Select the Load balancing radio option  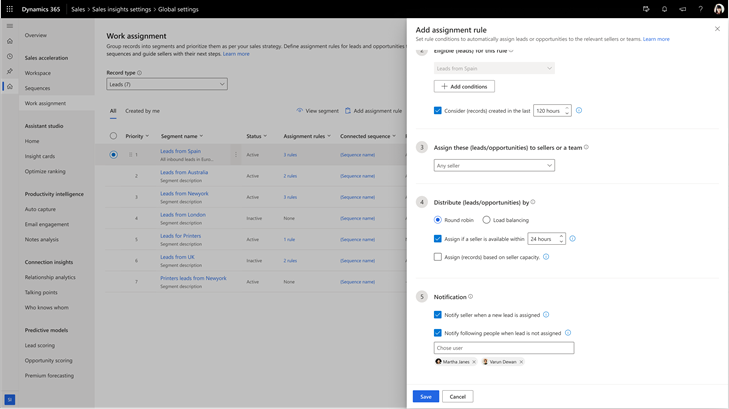tap(486, 220)
